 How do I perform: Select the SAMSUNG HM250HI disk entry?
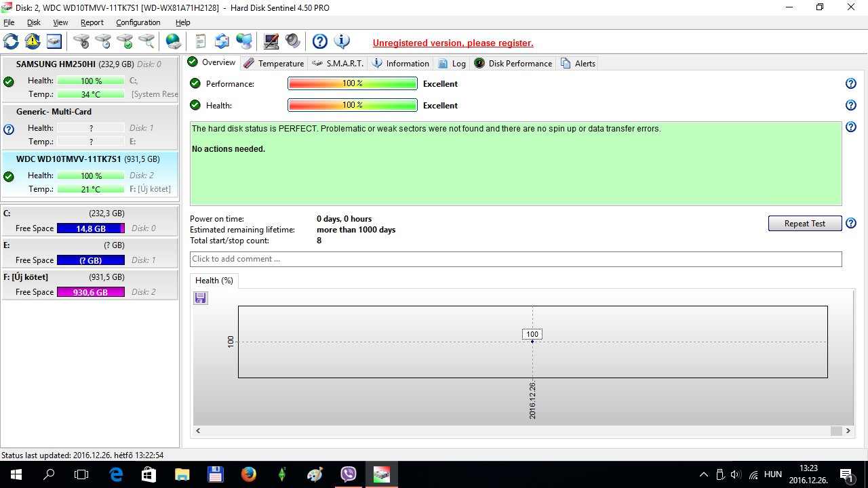coord(90,79)
